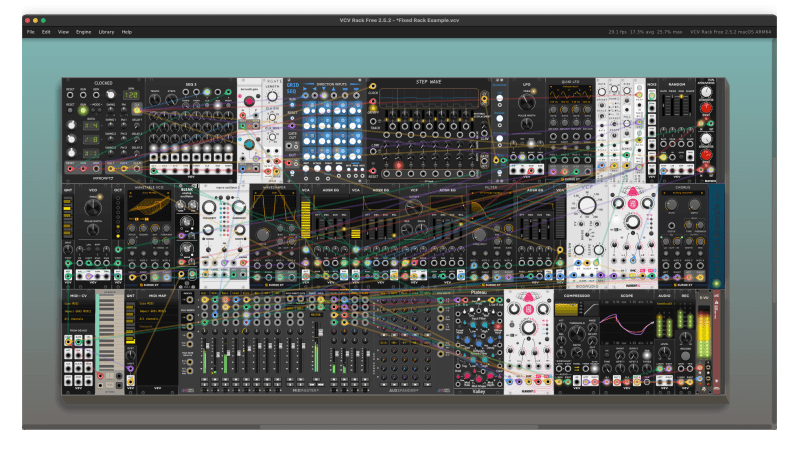Click the lower red knob on Dual Attenuverter
Image resolution: width=799 pixels, height=459 pixels.
click(706, 155)
